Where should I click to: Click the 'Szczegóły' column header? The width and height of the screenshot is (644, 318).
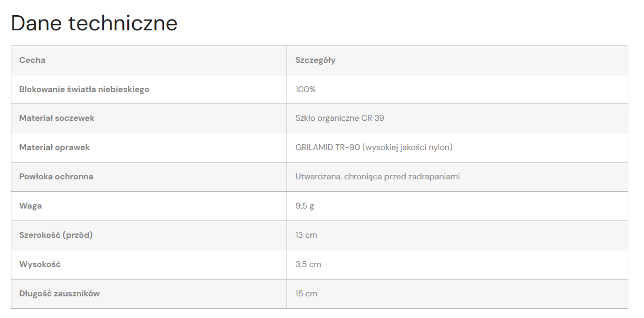pyautogui.click(x=315, y=60)
